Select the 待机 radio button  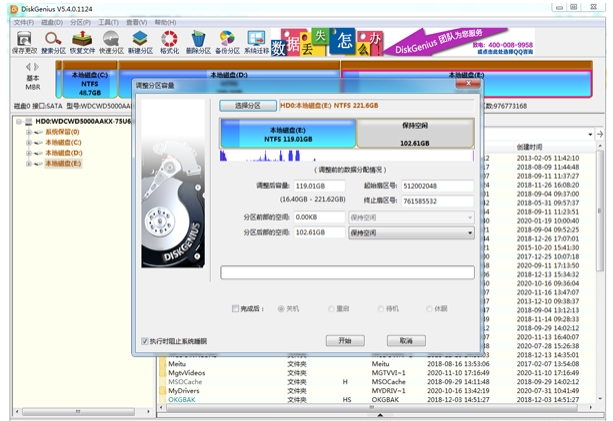pos(380,309)
